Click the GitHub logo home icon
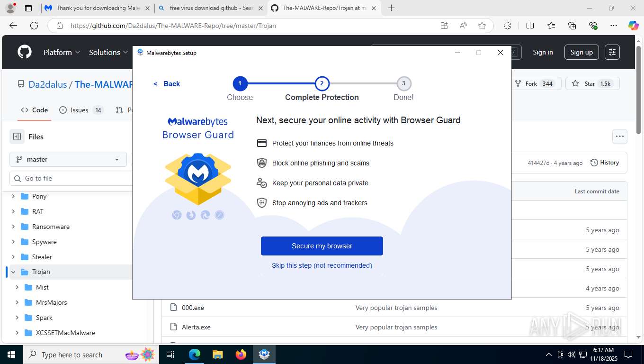 pyautogui.click(x=25, y=52)
